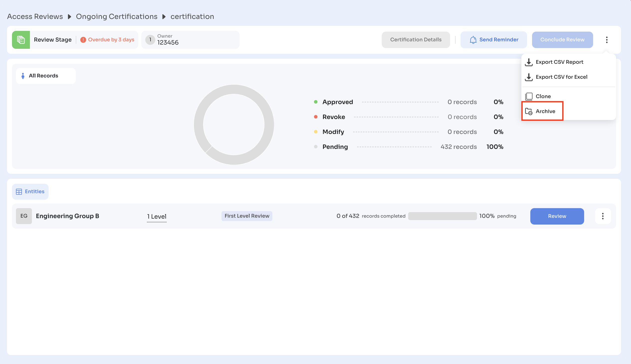The image size is (631, 364).
Task: Click the Send Reminder bell icon
Action: click(x=473, y=40)
